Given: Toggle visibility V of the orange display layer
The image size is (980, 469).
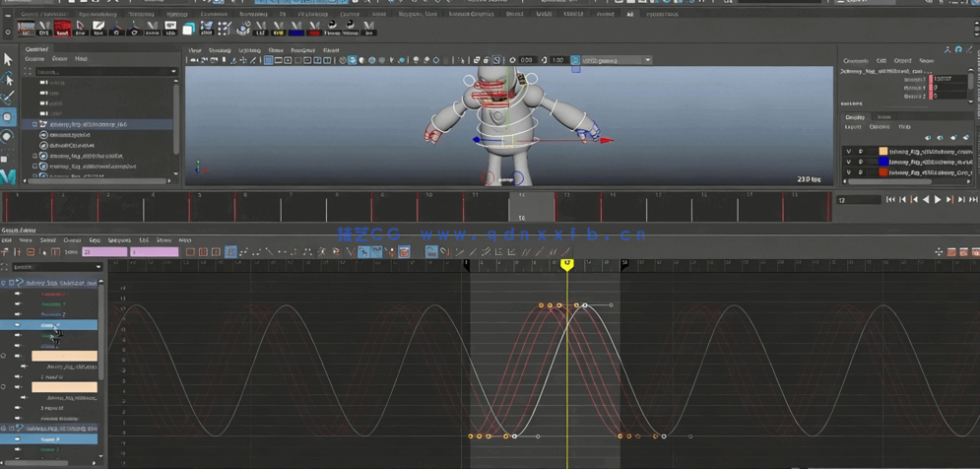Looking at the screenshot, I should pos(848,152).
